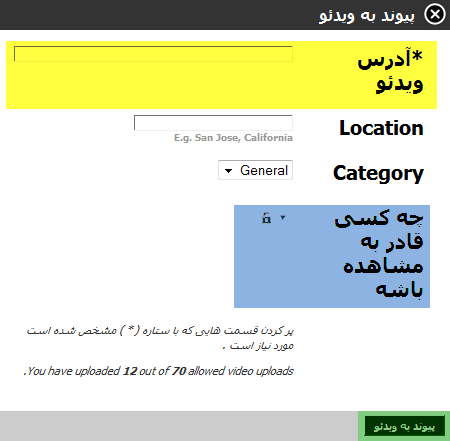This screenshot has width=450, height=441.
Task: Focus the video address input field
Action: pos(153,54)
